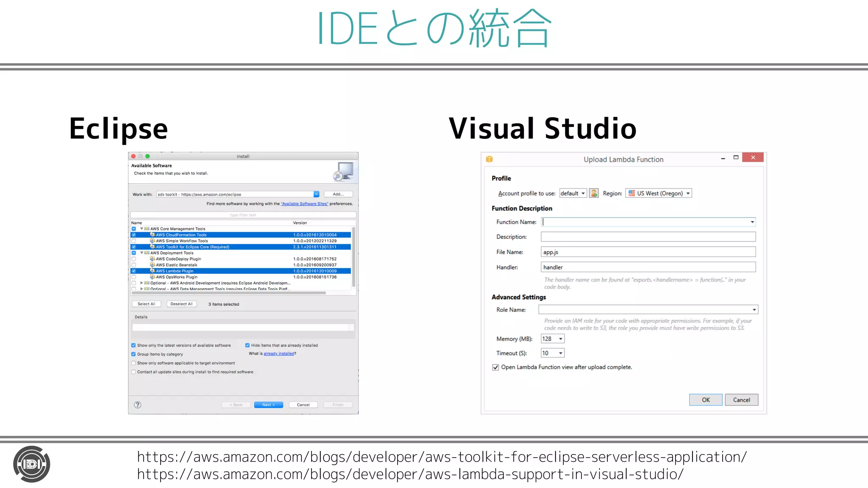The width and height of the screenshot is (868, 488).
Task: Expand the Optional AWS Android Development node
Action: point(142,283)
